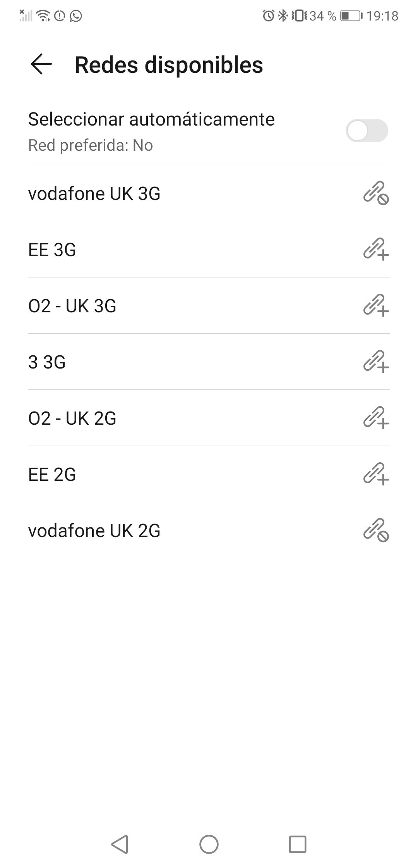Select the vodafone UK 3G network
The width and height of the screenshot is (418, 868).
94,193
